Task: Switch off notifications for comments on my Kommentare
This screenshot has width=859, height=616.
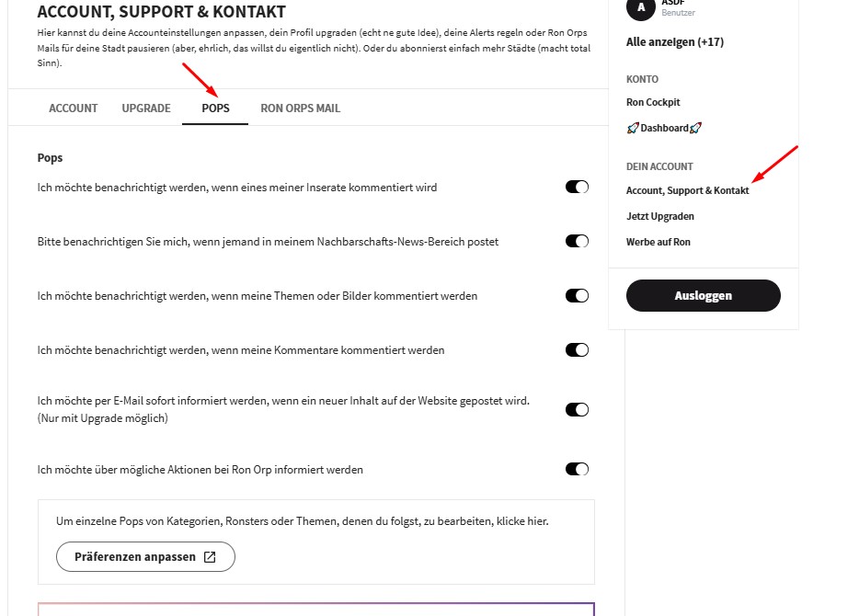Action: point(577,350)
